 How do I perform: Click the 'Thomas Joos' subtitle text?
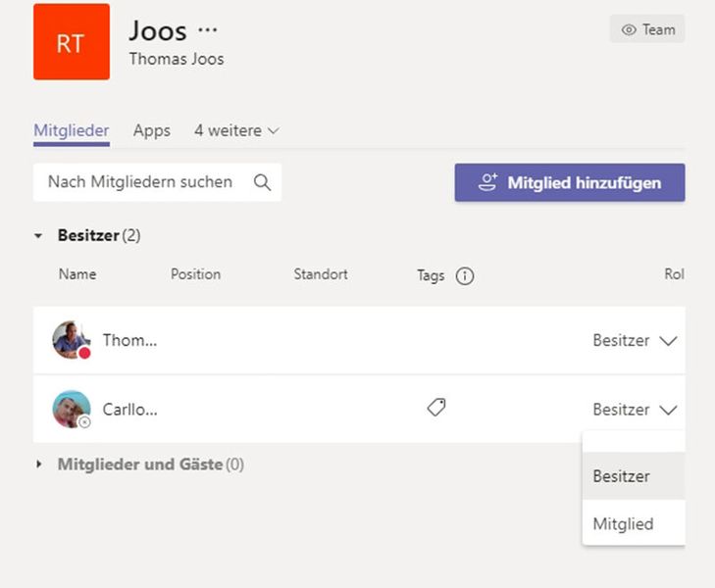(177, 59)
